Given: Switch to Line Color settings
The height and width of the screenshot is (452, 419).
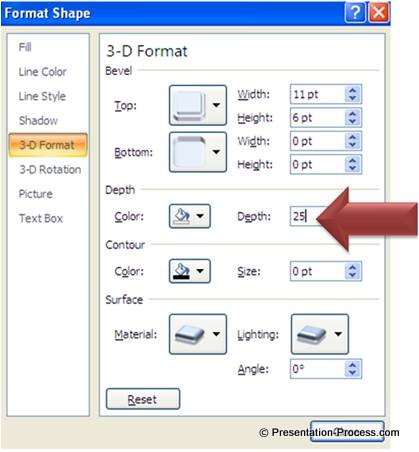Looking at the screenshot, I should click(42, 72).
